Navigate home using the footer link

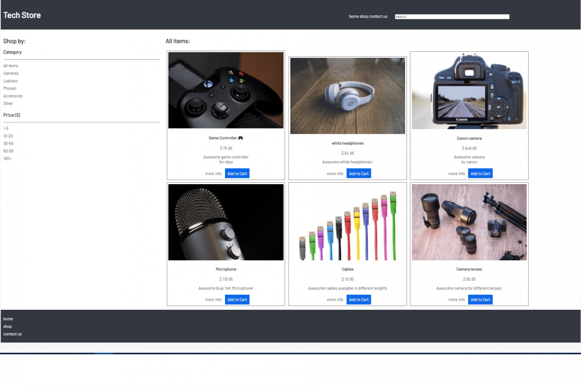(8, 319)
